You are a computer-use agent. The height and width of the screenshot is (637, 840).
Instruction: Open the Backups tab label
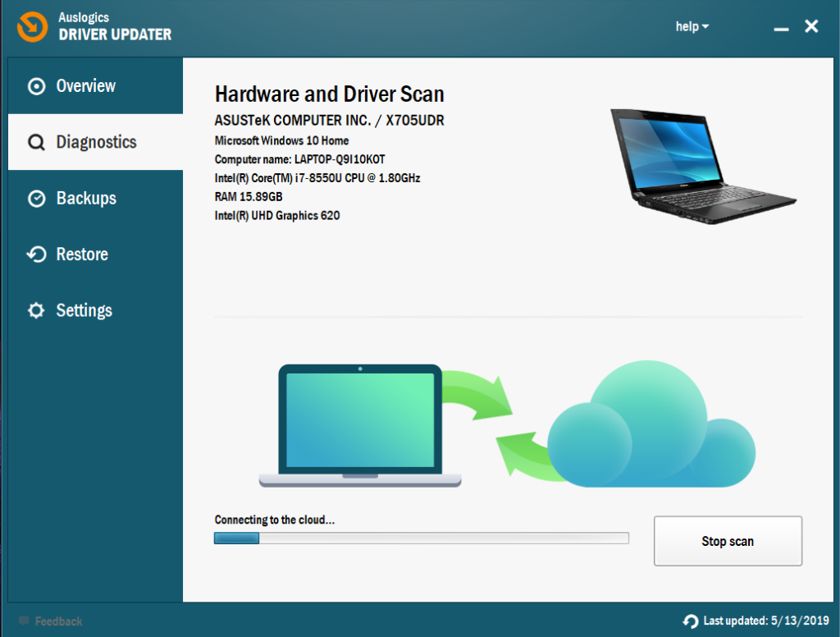pos(86,199)
